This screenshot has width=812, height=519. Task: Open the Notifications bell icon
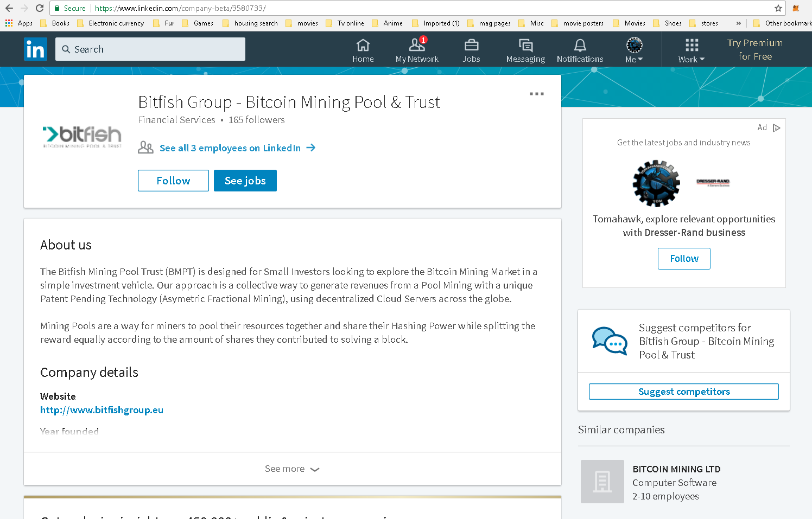580,51
